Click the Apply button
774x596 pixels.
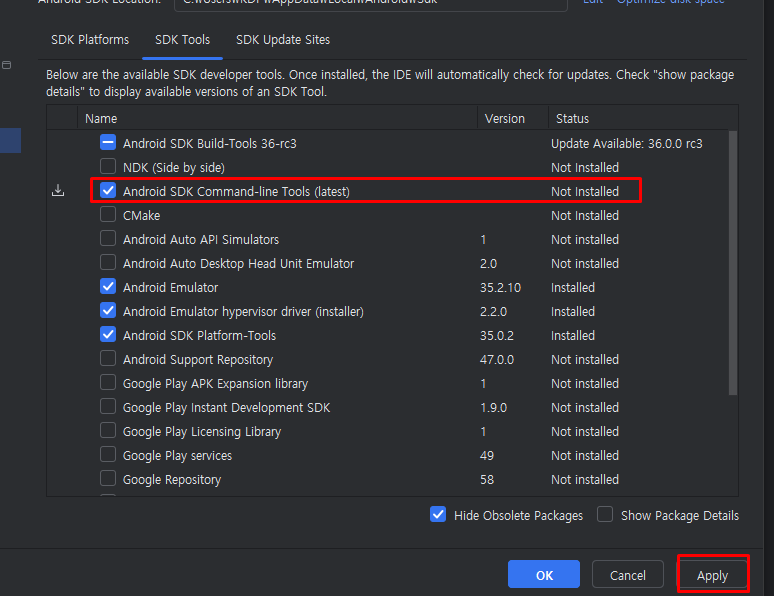coord(712,575)
